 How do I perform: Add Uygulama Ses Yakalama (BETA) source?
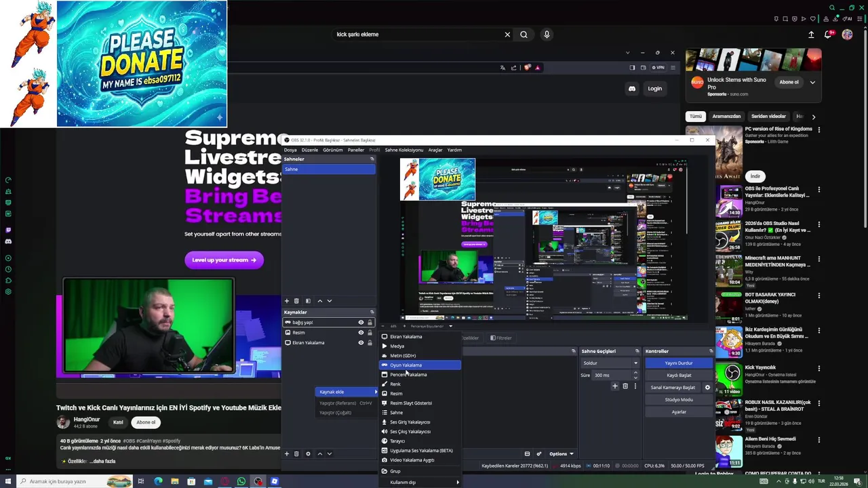[x=420, y=450]
